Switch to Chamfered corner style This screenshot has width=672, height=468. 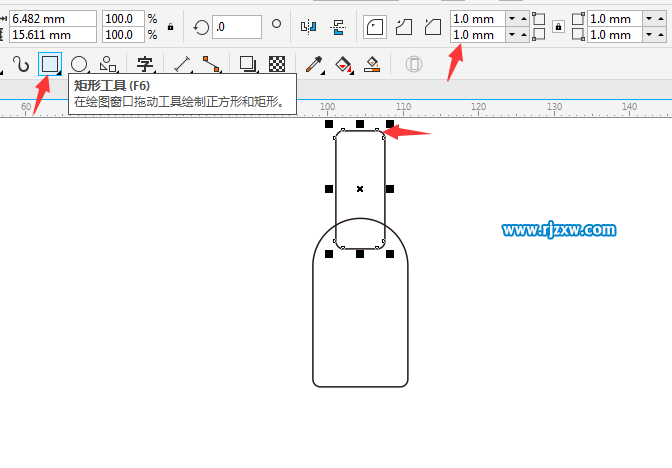(x=433, y=27)
